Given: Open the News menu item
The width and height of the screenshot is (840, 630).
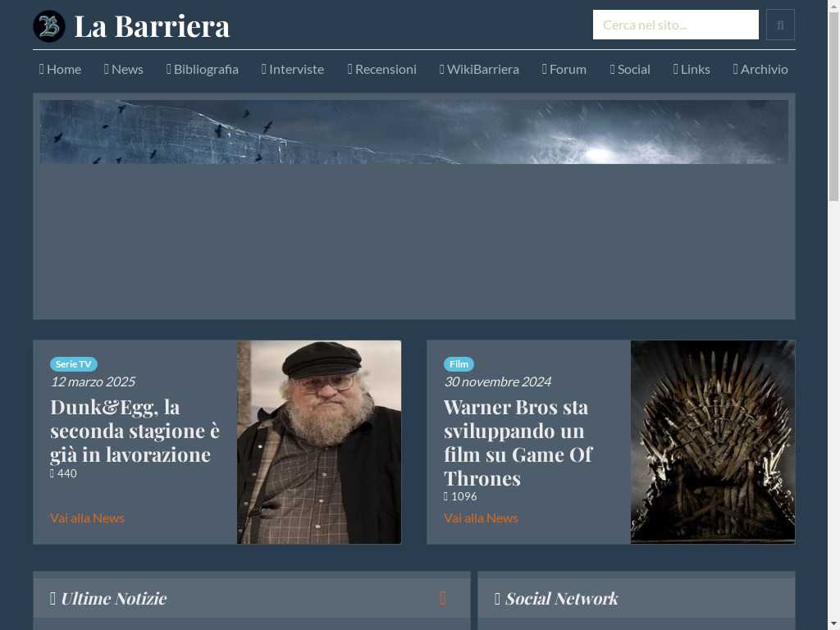Looking at the screenshot, I should (124, 70).
